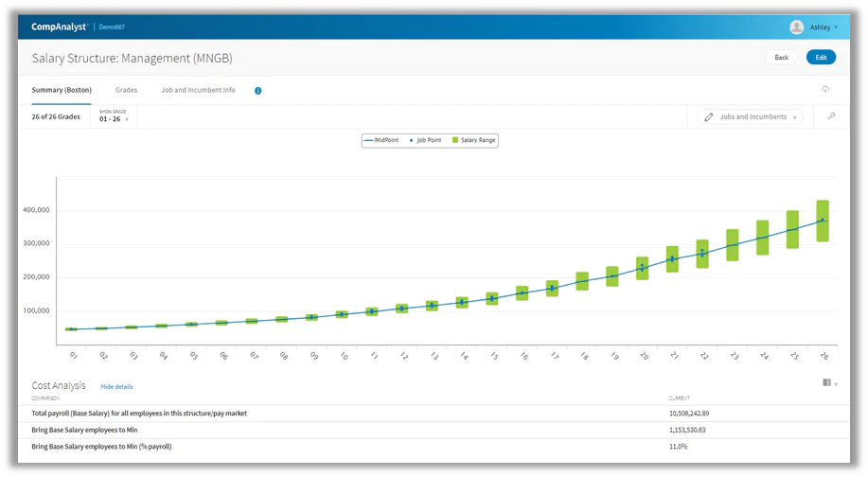Click the grade 26 salary range bar
Image resolution: width=868 pixels, height=477 pixels.
point(823,221)
